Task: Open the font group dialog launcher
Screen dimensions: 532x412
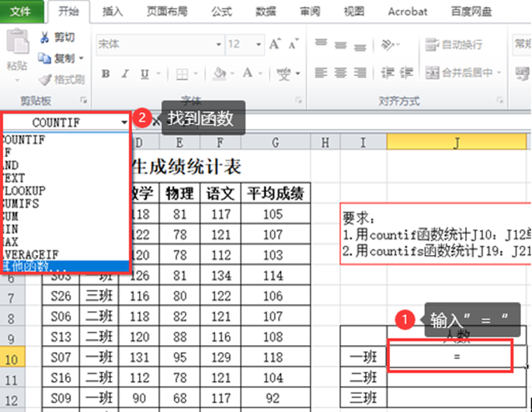Action: (298, 100)
